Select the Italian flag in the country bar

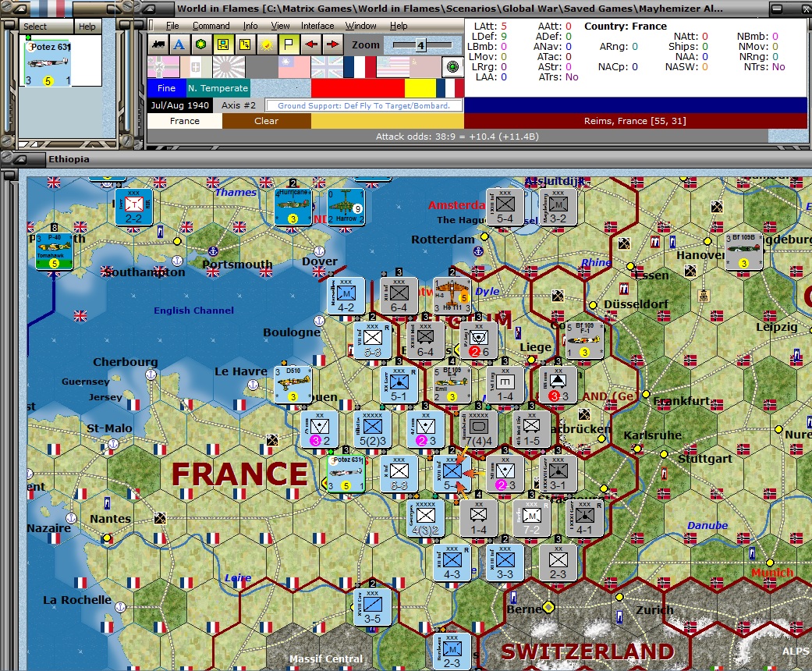pyautogui.click(x=196, y=67)
